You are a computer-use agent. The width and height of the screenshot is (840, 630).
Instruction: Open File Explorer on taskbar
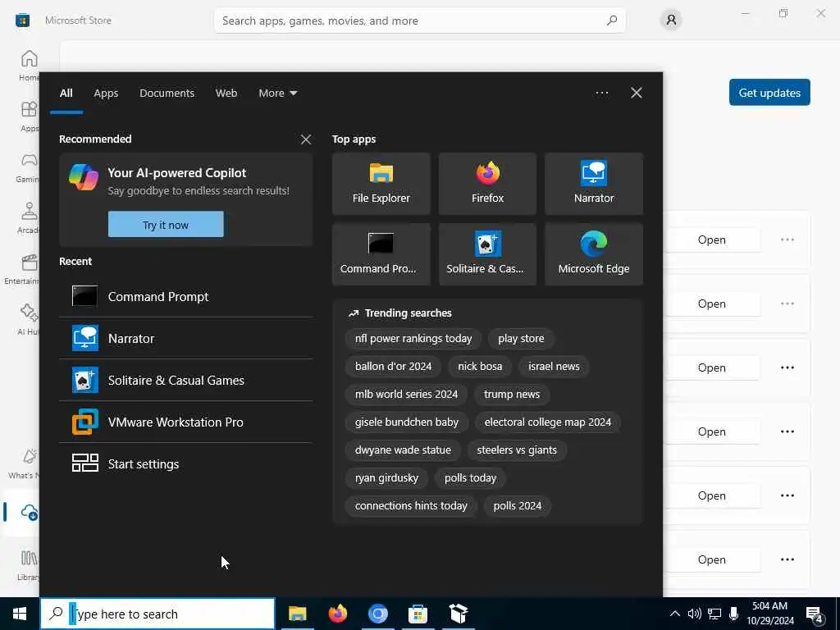[x=297, y=614]
